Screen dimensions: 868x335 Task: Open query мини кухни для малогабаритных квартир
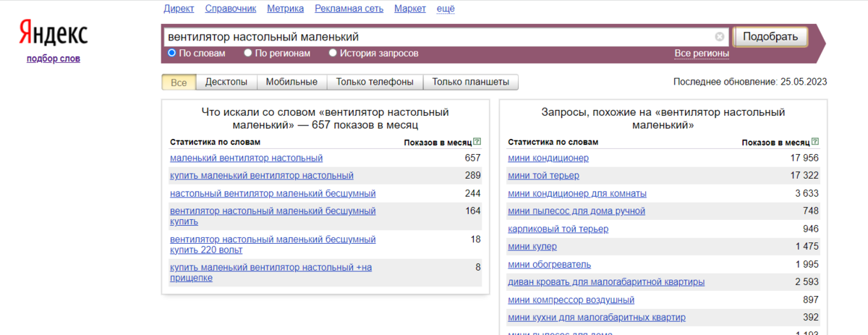(597, 317)
